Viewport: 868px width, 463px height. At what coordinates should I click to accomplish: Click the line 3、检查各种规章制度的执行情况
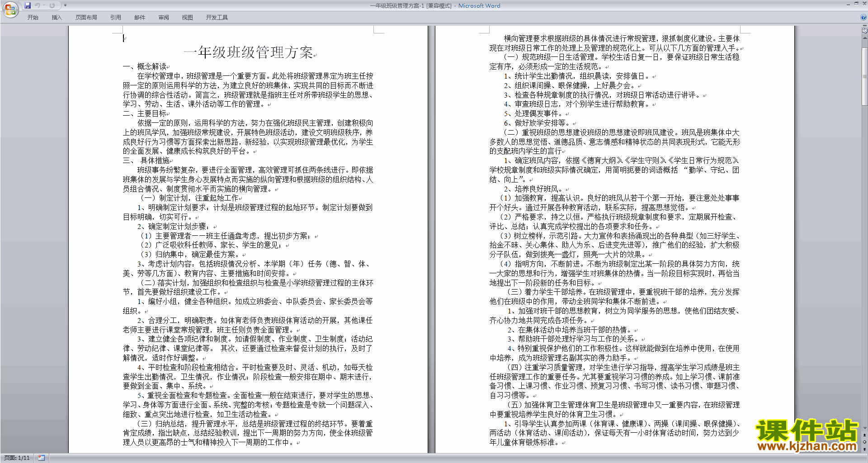click(x=603, y=95)
